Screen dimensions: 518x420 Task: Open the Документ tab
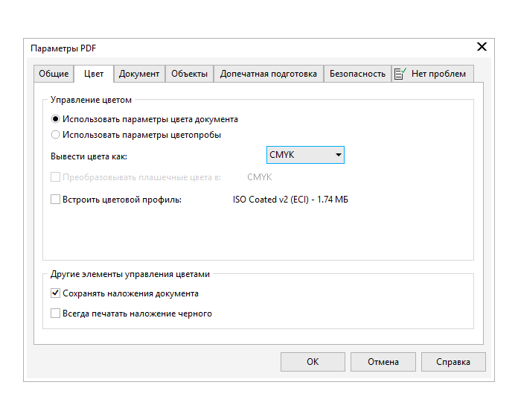[139, 74]
